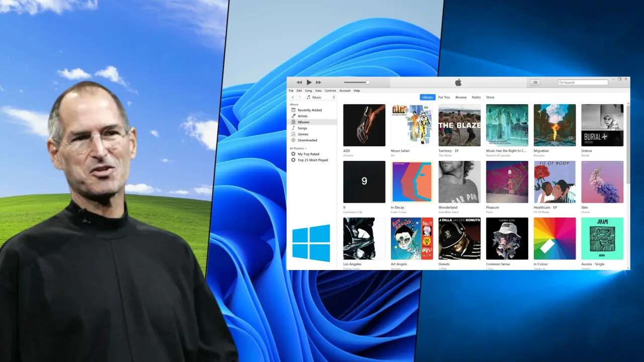Open Artists from the Library sidebar
The width and height of the screenshot is (644, 362).
tap(302, 116)
